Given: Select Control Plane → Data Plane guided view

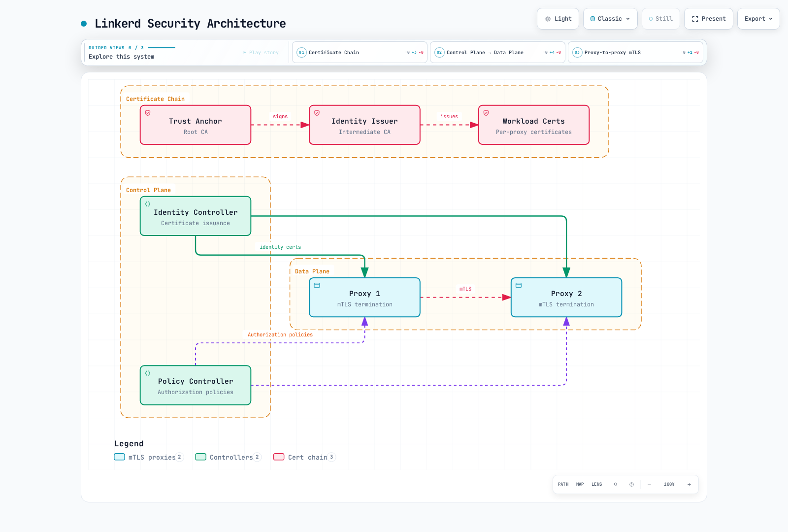Looking at the screenshot, I should tap(497, 52).
